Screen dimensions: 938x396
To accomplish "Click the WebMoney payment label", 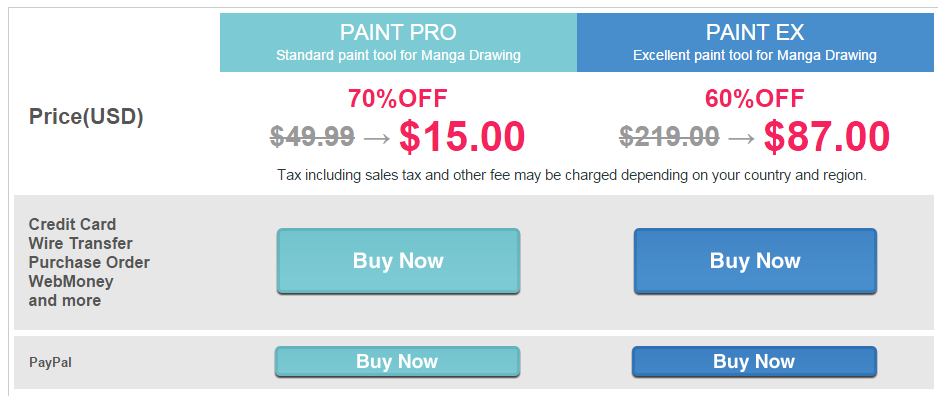I will click(x=71, y=281).
